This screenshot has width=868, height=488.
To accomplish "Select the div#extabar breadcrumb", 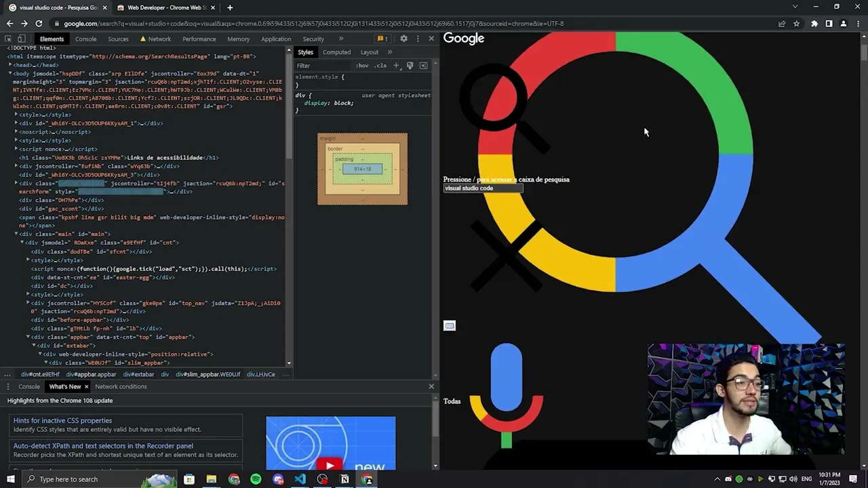I will 138,374.
